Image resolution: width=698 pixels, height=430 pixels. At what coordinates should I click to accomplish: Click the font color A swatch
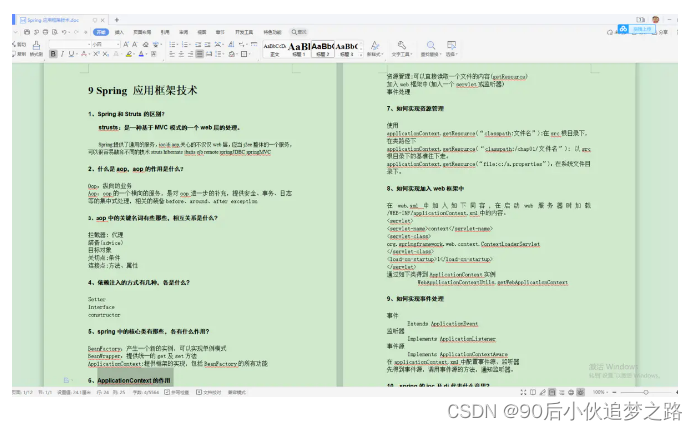pyautogui.click(x=141, y=54)
